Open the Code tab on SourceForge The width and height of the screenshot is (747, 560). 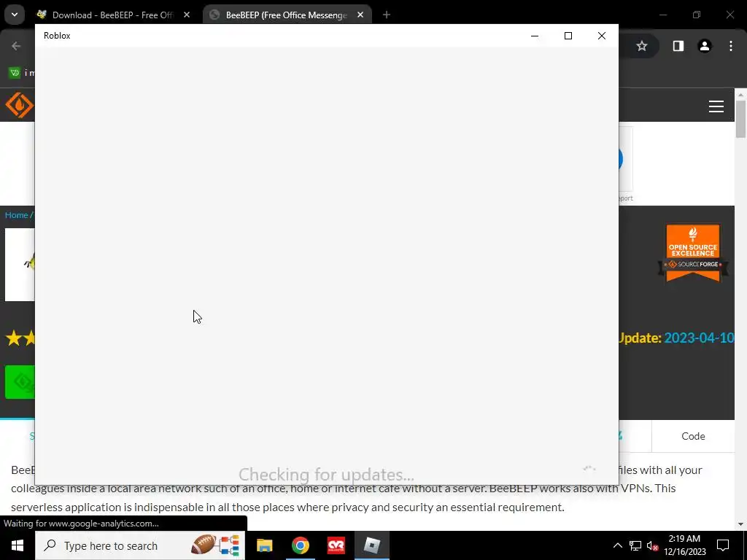coord(693,436)
